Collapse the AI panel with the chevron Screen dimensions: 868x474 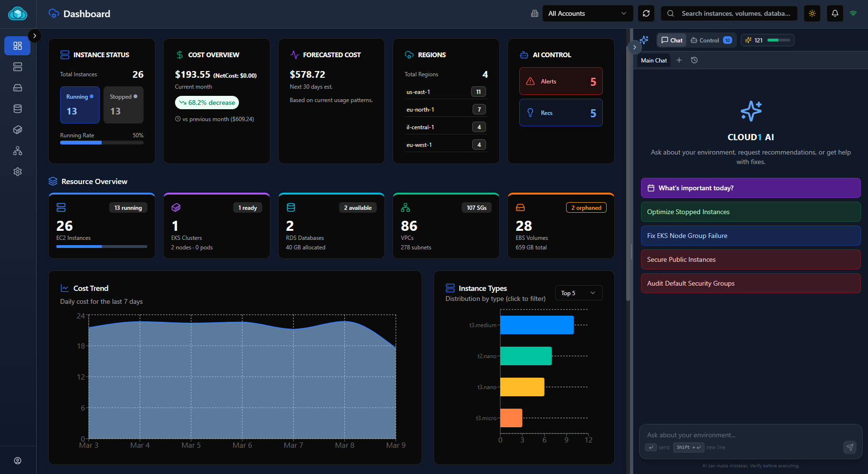pos(635,47)
